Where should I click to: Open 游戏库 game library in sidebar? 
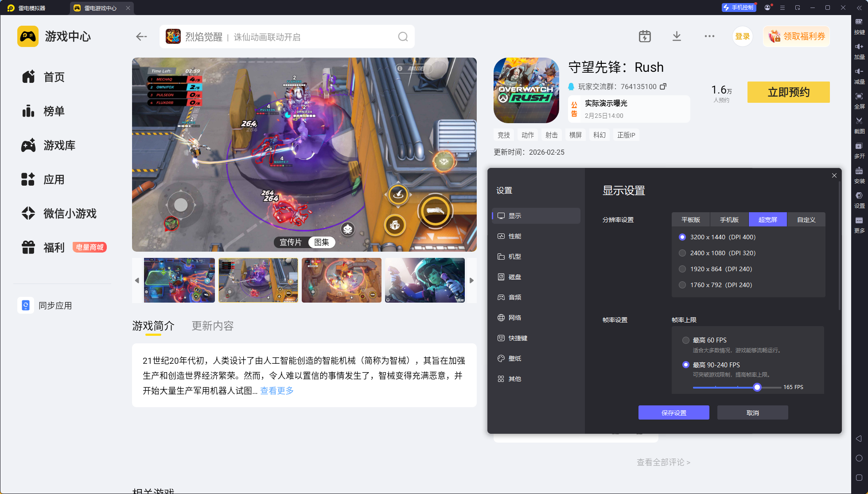click(59, 145)
